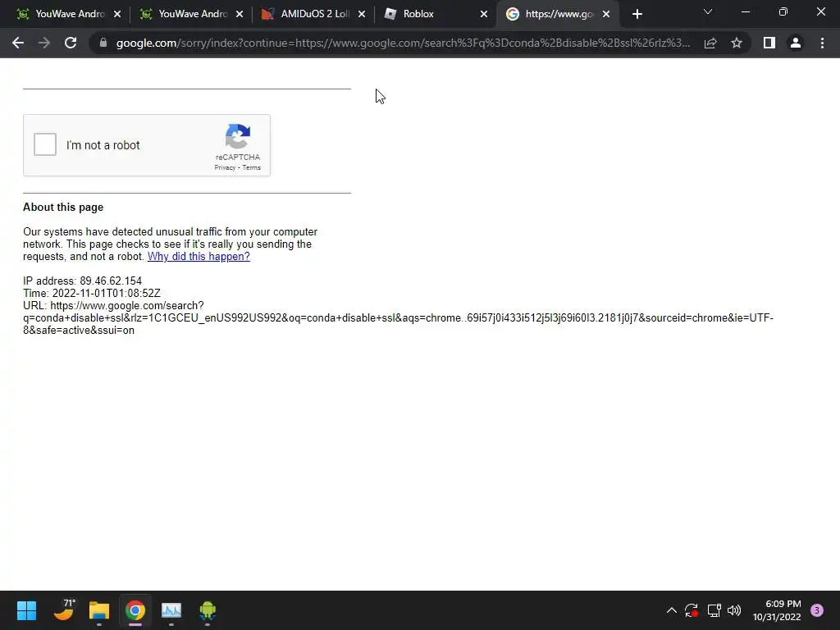Open volume control tray icon
This screenshot has height=630, width=840.
[x=734, y=610]
